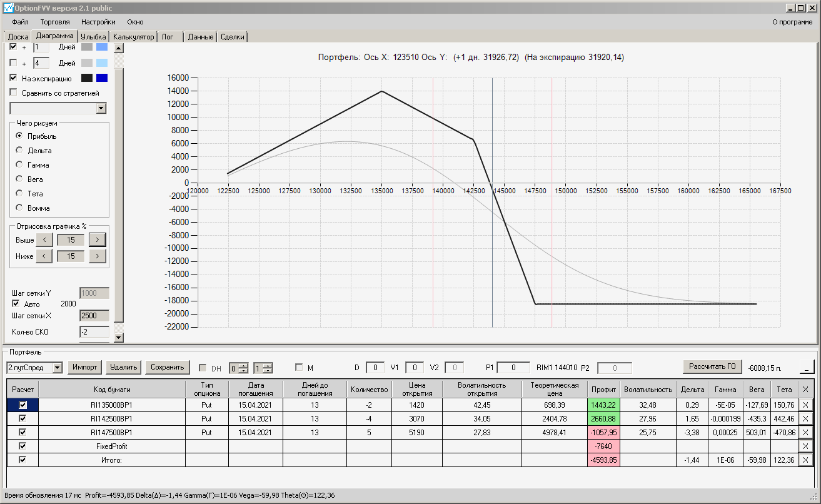The height and width of the screenshot is (504, 821).
Task: Click the Импорт button
Action: [x=85, y=367]
